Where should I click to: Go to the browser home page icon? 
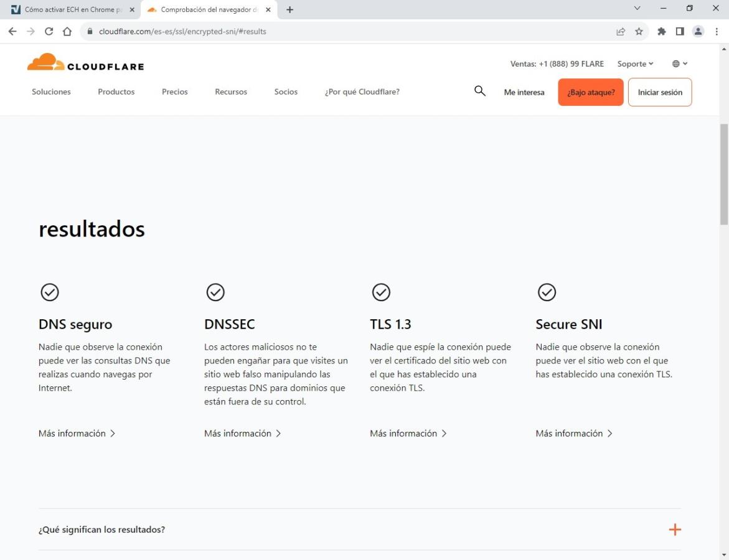(67, 31)
